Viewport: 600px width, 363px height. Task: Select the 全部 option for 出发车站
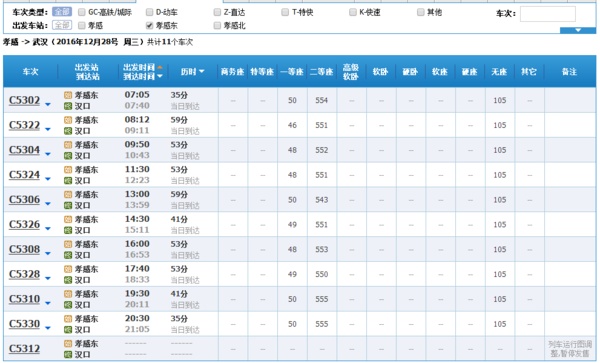(62, 25)
